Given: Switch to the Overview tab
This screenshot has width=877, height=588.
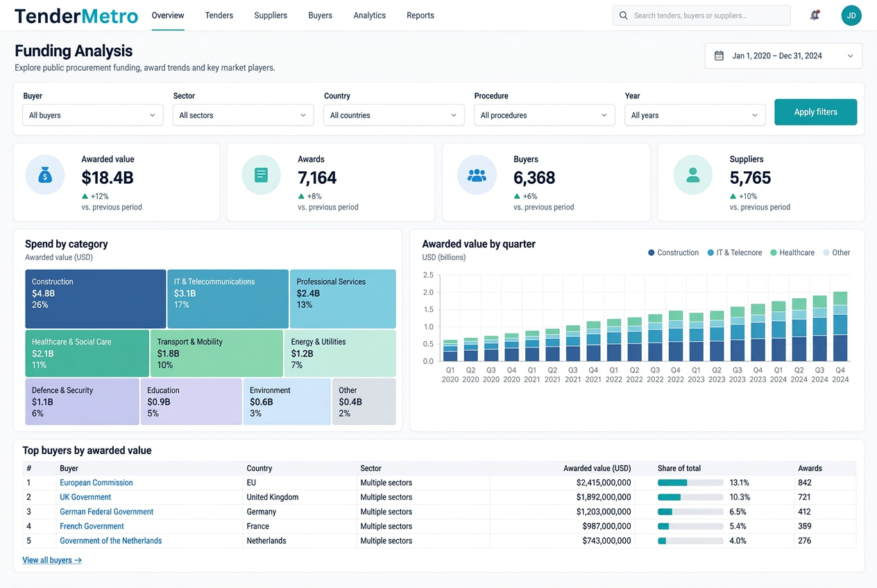Looking at the screenshot, I should [168, 15].
